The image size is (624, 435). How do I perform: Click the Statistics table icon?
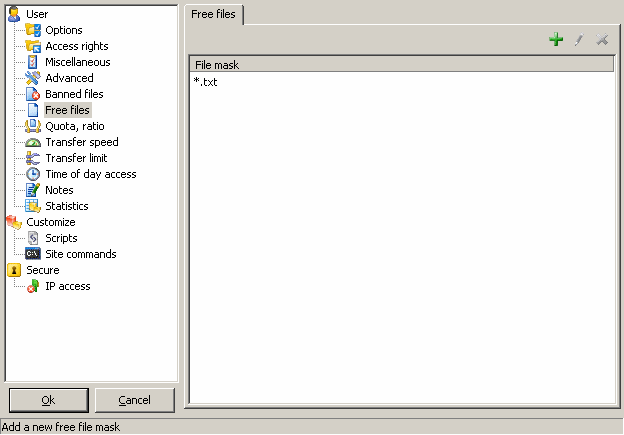pos(33,206)
